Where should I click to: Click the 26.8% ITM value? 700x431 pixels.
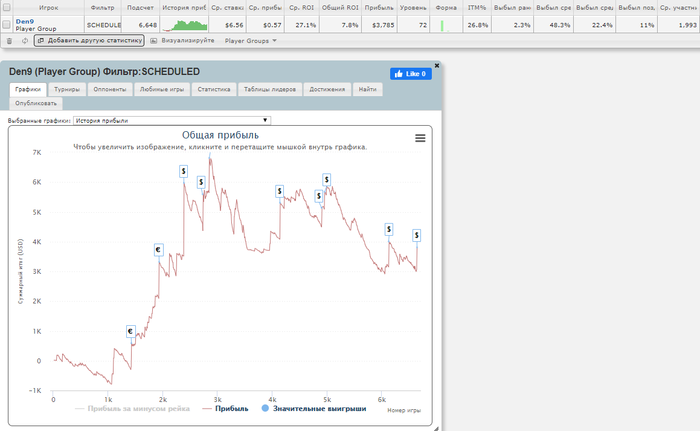(x=478, y=25)
